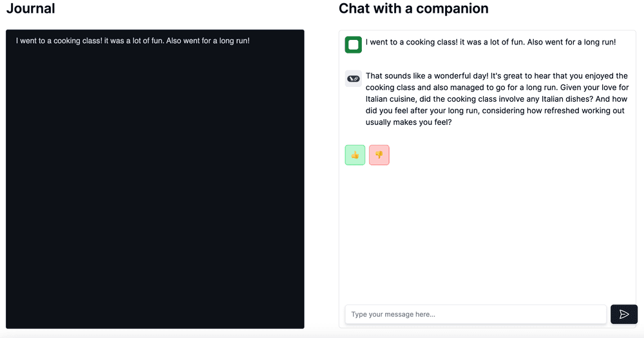Click 'long run' in the user's chat message
This screenshot has height=338, width=644.
tap(598, 42)
